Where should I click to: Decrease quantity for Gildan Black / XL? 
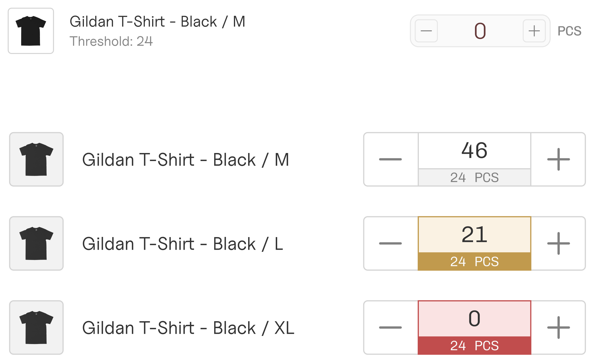click(x=391, y=328)
